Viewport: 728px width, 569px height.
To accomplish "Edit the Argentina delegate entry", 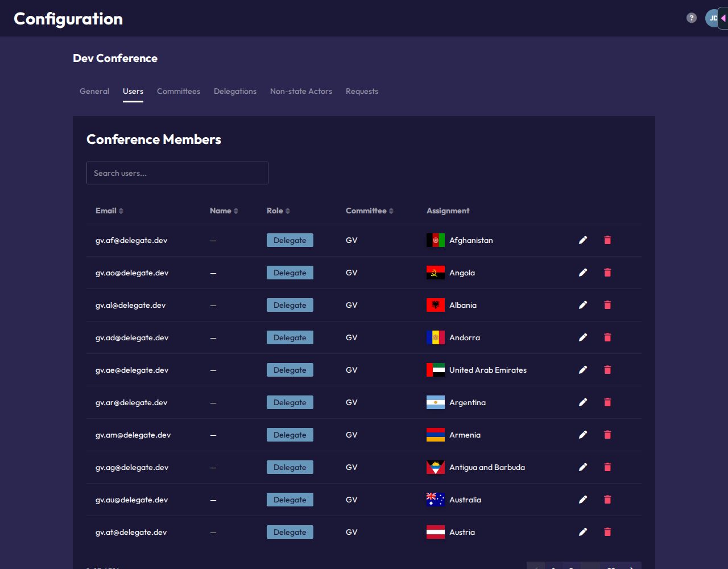I will pos(583,402).
